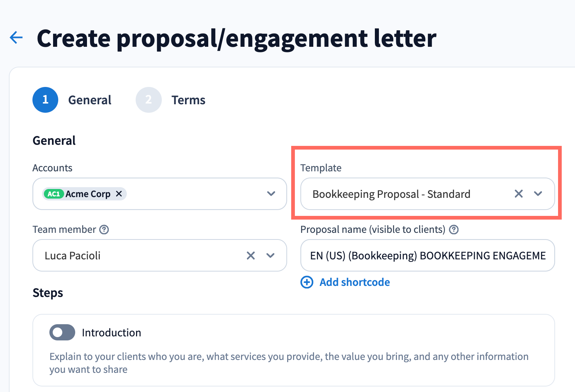Click step 2 number circle
The width and height of the screenshot is (575, 392).
(x=149, y=100)
